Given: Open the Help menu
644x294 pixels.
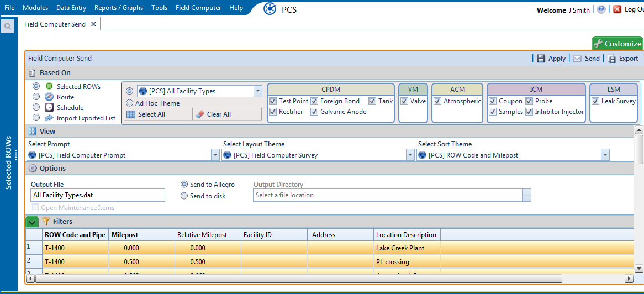Looking at the screenshot, I should 236,8.
